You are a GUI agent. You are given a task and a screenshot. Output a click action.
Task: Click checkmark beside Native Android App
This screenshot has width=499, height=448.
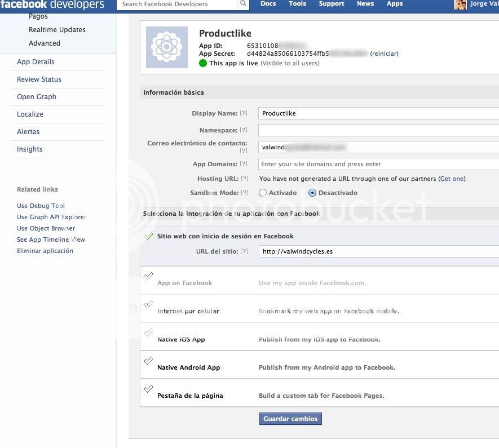pyautogui.click(x=148, y=361)
